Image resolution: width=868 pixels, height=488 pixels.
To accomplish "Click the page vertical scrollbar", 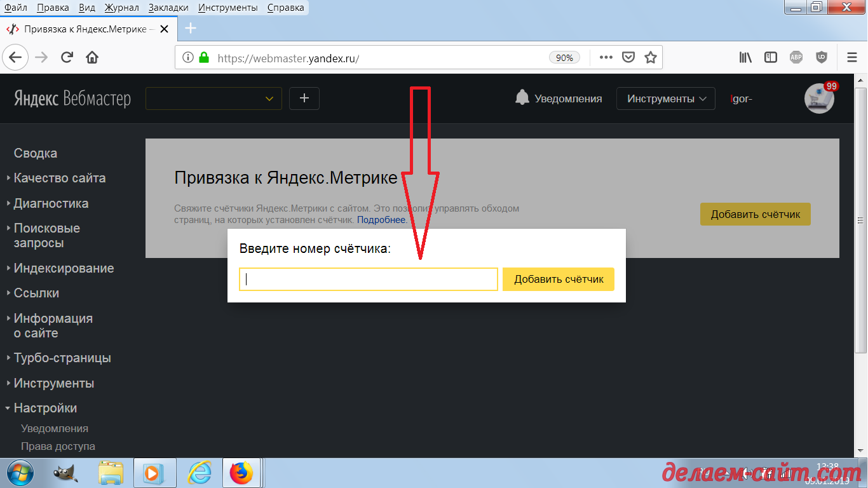I will [862, 219].
